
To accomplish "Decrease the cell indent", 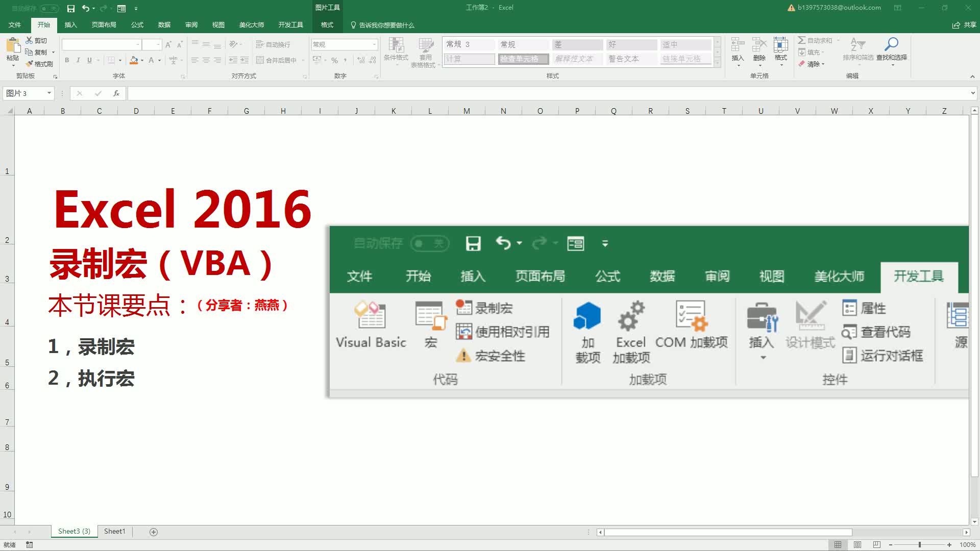I will [233, 60].
